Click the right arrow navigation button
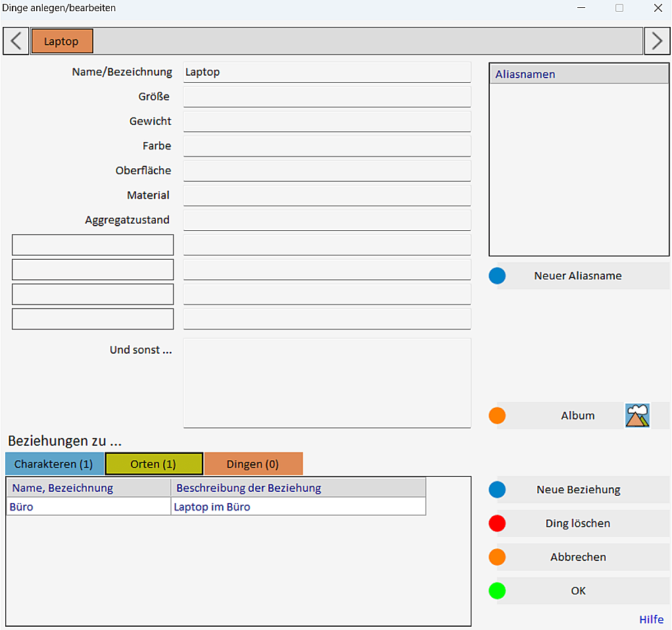 click(x=657, y=41)
